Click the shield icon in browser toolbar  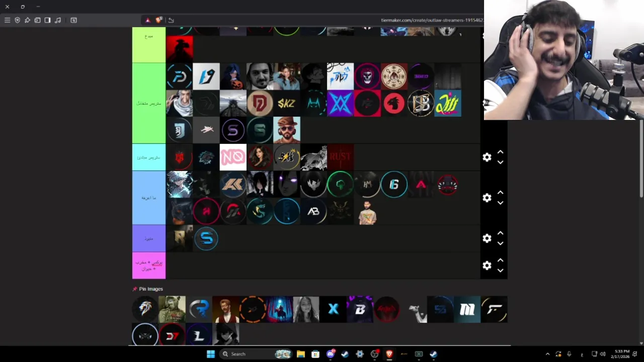click(17, 20)
